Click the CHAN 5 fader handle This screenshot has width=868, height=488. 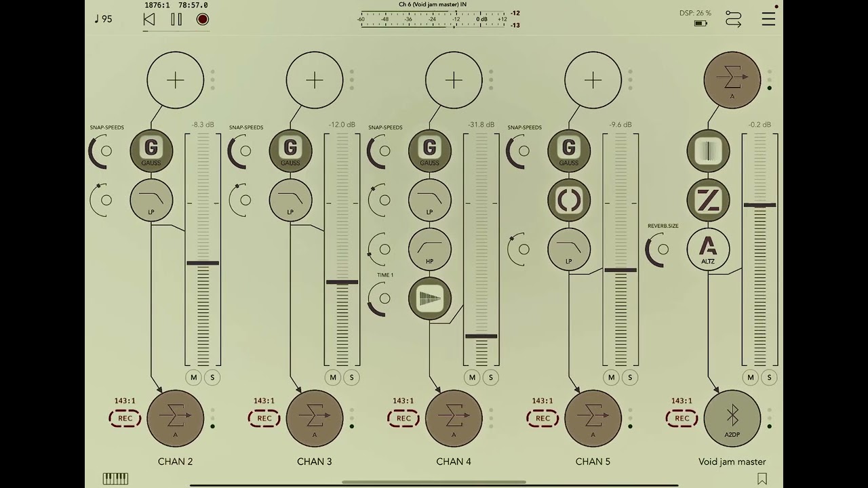(x=620, y=270)
